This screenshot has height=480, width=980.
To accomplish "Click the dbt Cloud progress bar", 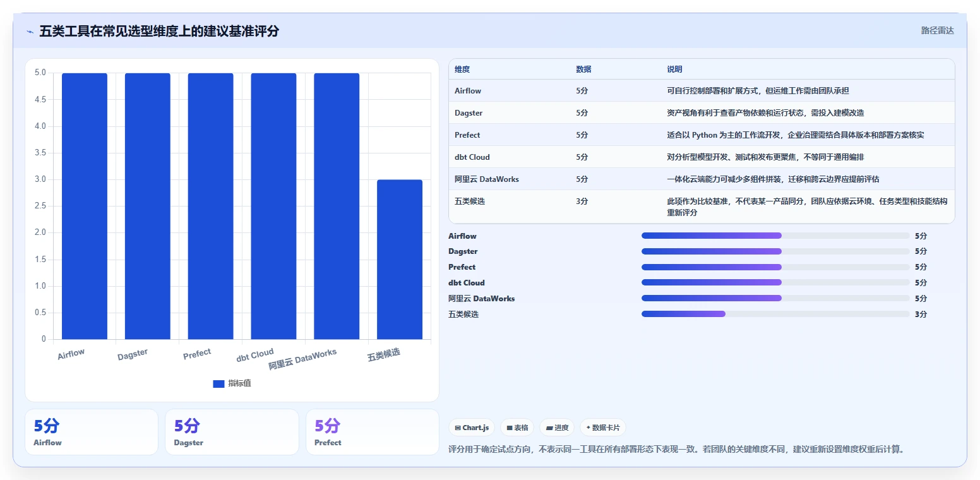I will (x=775, y=282).
